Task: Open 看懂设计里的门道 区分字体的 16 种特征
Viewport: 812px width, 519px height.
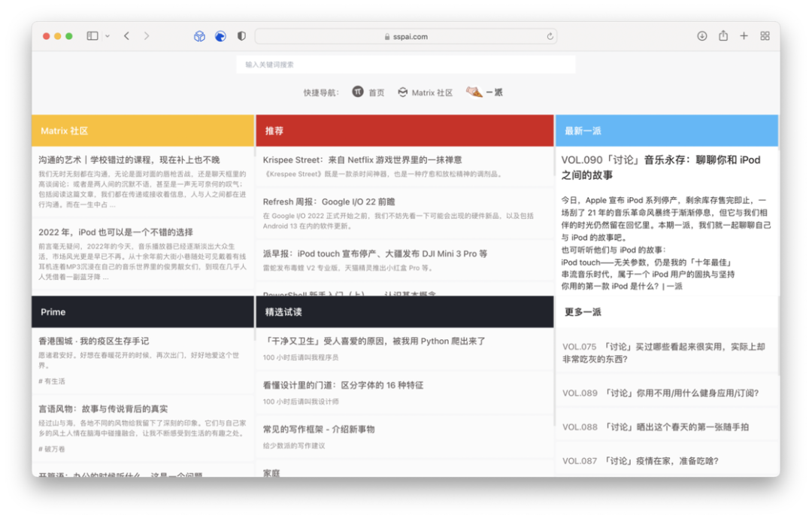Action: click(x=344, y=385)
